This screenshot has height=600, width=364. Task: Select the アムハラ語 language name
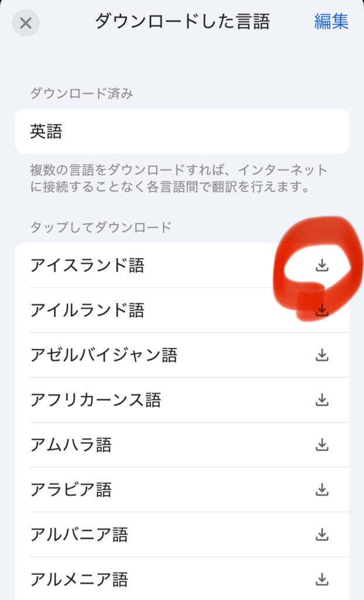pos(71,445)
